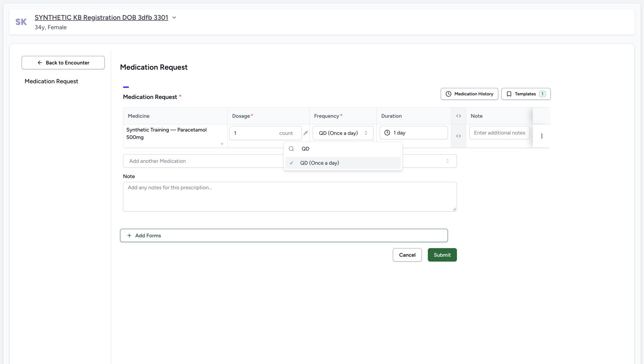Open Medication History
The height and width of the screenshot is (364, 644).
pyautogui.click(x=469, y=94)
